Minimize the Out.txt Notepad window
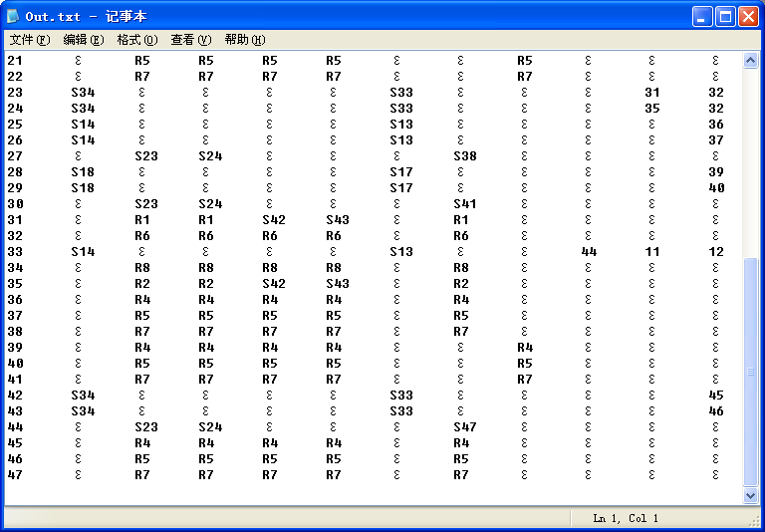The image size is (765, 532). click(702, 17)
